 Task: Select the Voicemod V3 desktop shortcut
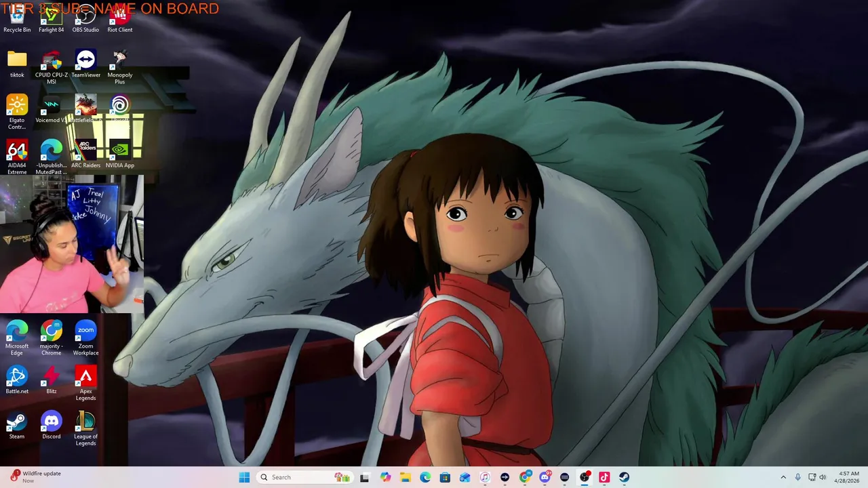click(52, 109)
